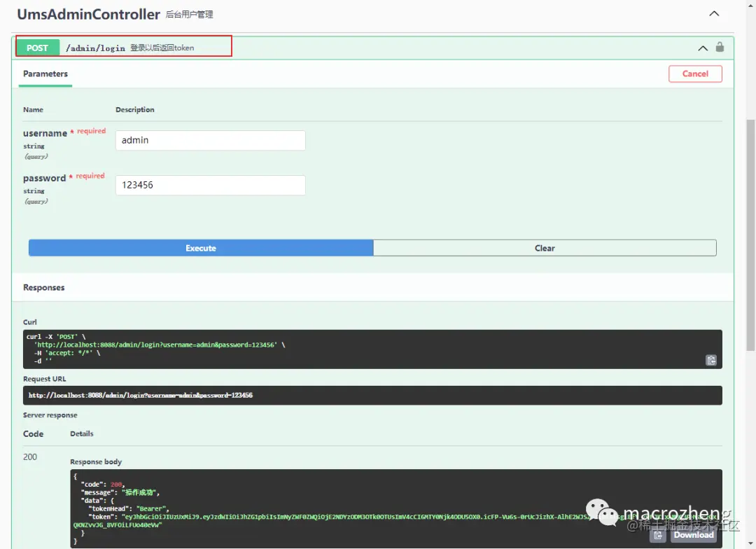
Task: Click the password field containing 123456
Action: pos(210,185)
